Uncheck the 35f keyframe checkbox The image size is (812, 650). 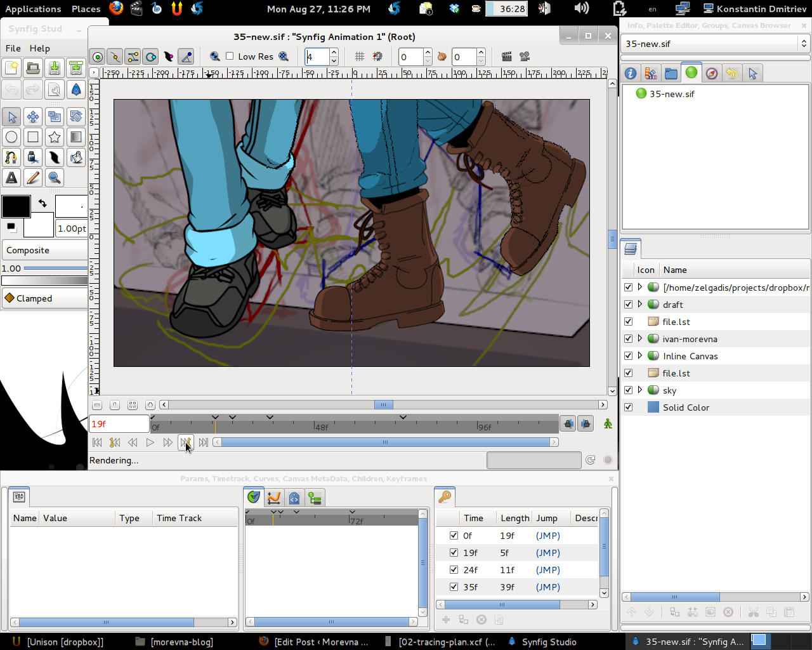coord(454,587)
